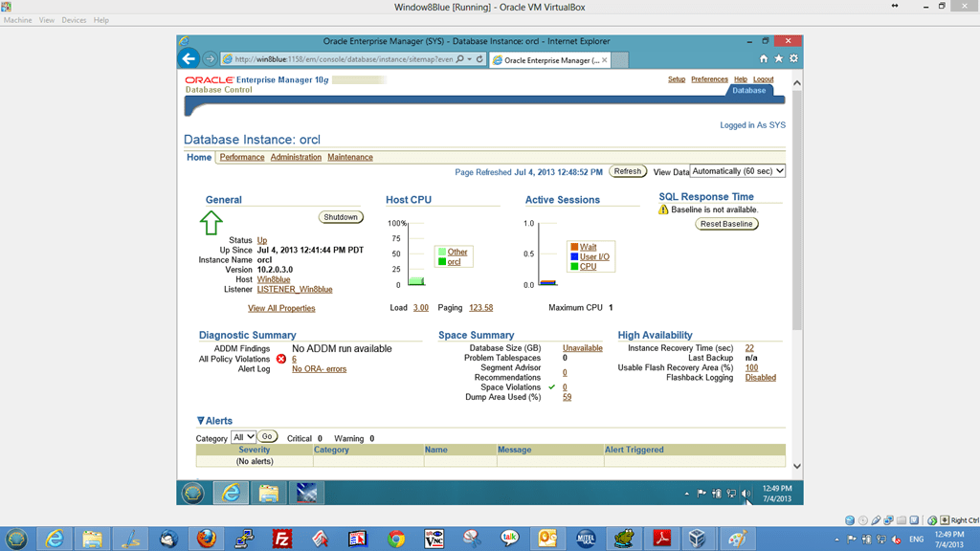Sort alerts by Severity column header
Image resolution: width=980 pixels, height=551 pixels.
(x=254, y=450)
